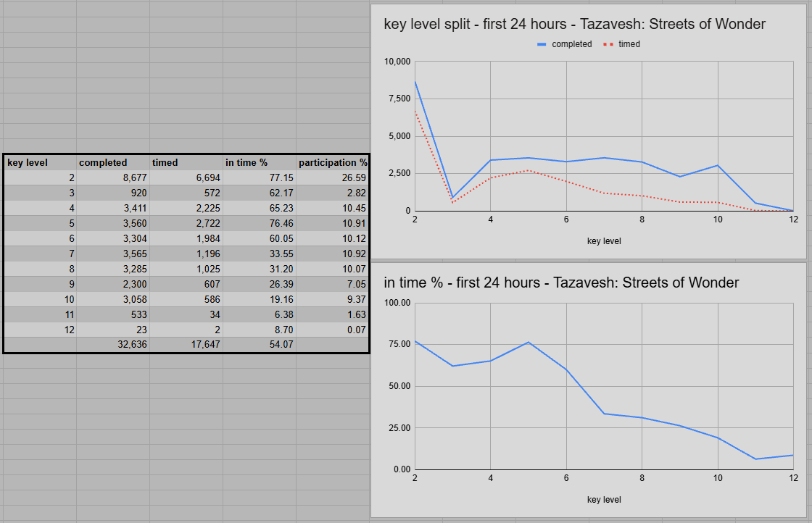This screenshot has width=812, height=523.
Task: Click the 100.00 y-axis label
Action: pyautogui.click(x=397, y=303)
